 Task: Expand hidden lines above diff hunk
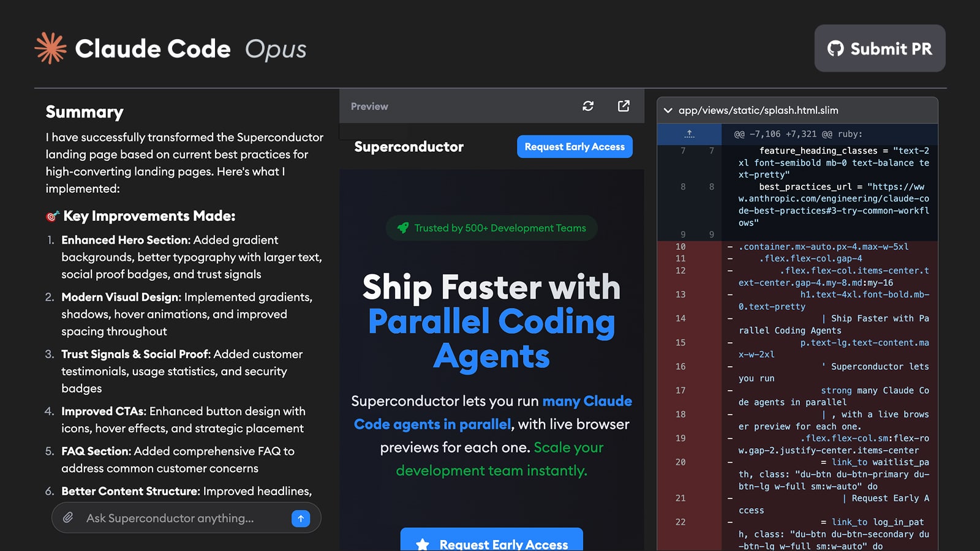point(689,133)
